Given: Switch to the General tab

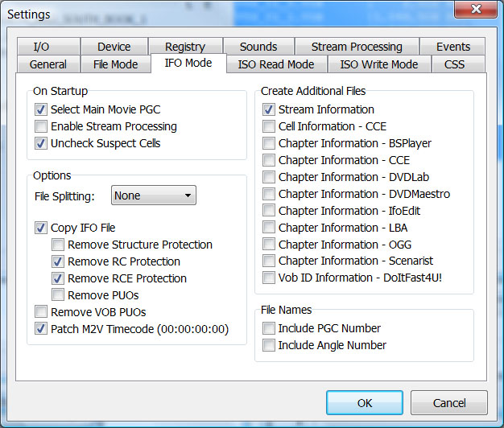Looking at the screenshot, I should [48, 64].
